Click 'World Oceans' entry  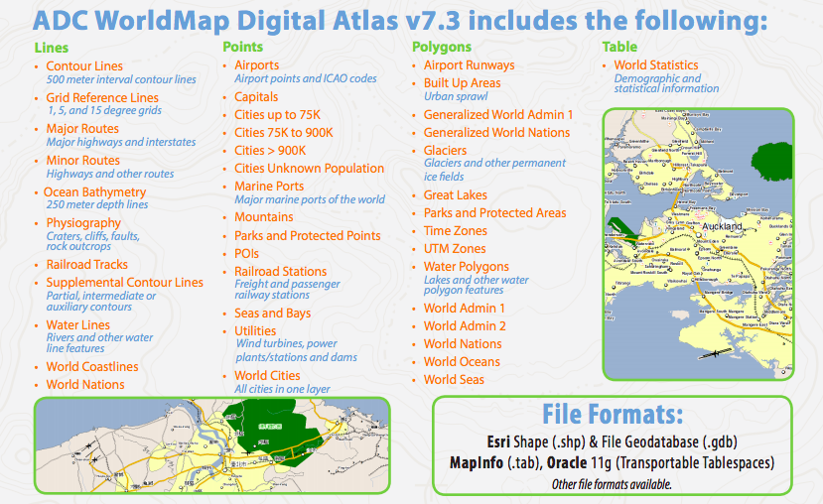(462, 361)
